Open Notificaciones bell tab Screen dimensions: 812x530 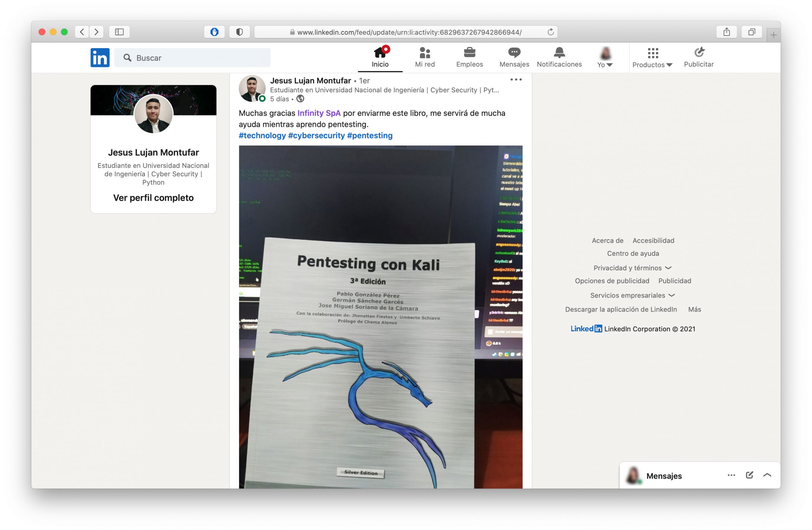pyautogui.click(x=559, y=57)
